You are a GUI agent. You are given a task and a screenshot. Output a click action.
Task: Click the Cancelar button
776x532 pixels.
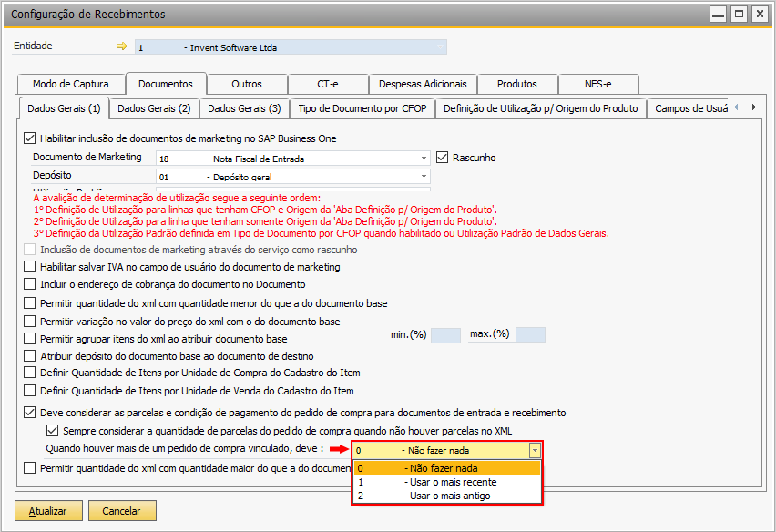(122, 511)
